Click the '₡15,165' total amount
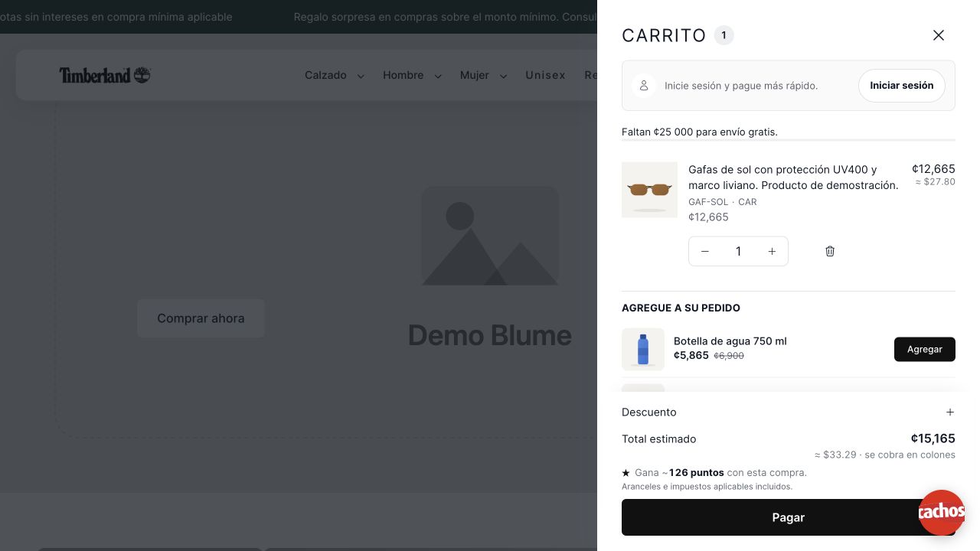980x551 pixels. (x=933, y=439)
